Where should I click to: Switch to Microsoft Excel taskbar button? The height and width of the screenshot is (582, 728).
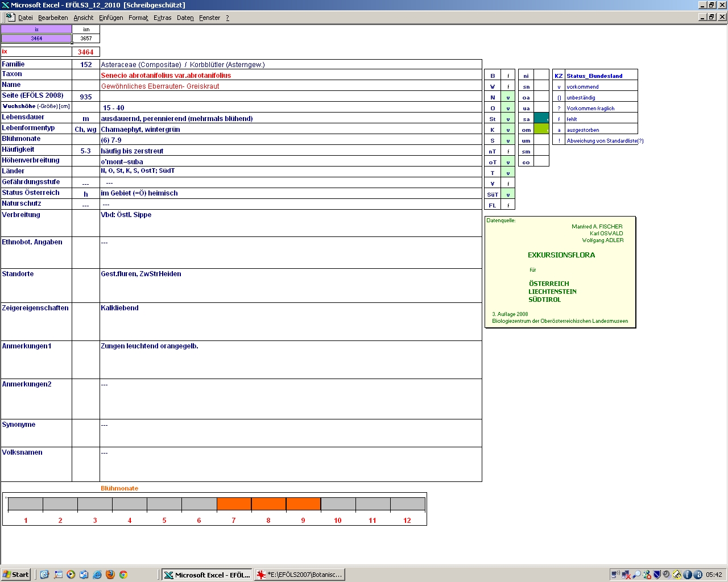point(206,575)
